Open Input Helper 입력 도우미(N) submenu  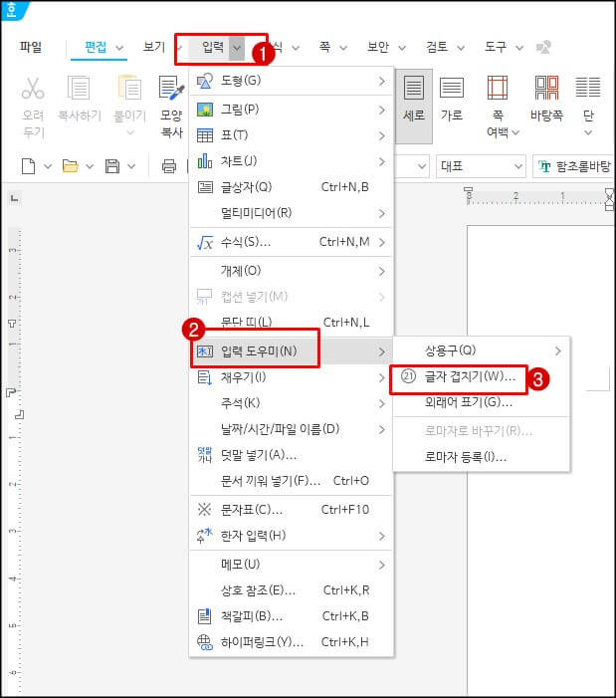(x=292, y=351)
